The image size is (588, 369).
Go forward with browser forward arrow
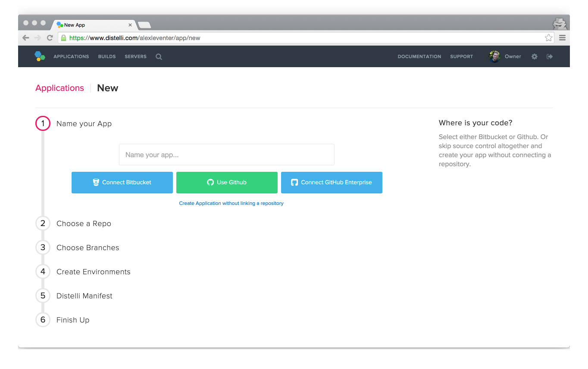[38, 38]
